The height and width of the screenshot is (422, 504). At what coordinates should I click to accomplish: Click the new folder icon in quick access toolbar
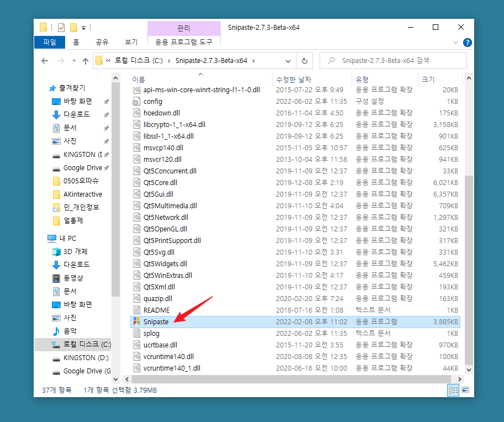[x=73, y=28]
